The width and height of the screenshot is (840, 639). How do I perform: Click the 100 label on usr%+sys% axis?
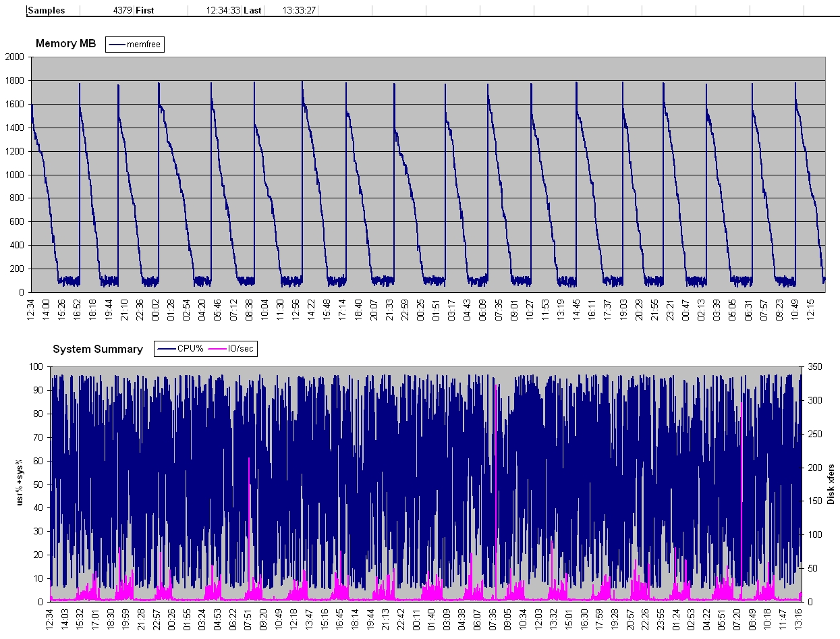point(36,366)
